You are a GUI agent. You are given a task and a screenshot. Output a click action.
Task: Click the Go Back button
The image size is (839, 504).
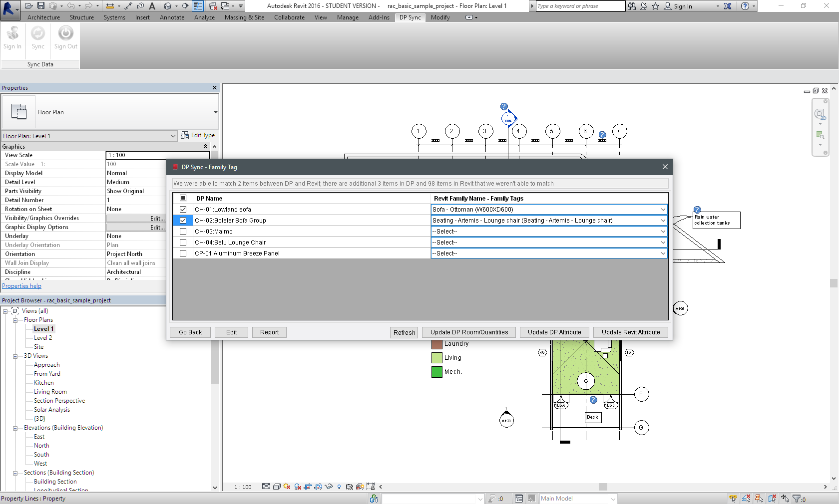pyautogui.click(x=190, y=332)
